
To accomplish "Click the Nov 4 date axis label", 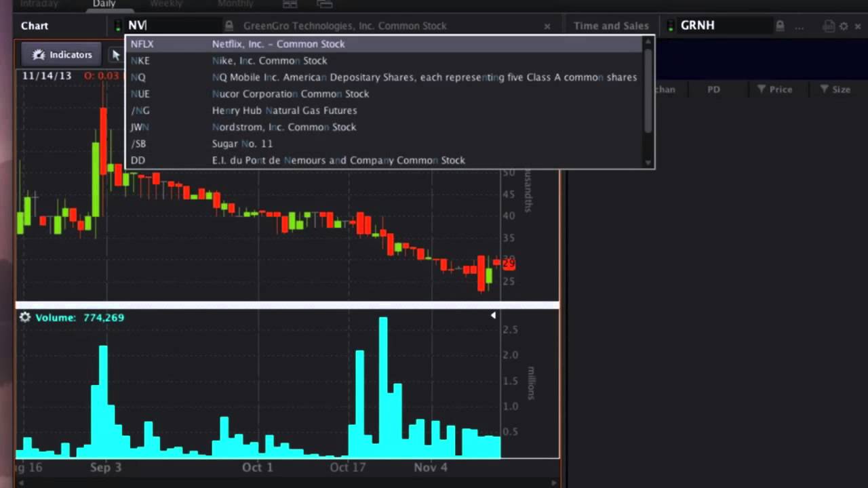I will click(x=431, y=468).
